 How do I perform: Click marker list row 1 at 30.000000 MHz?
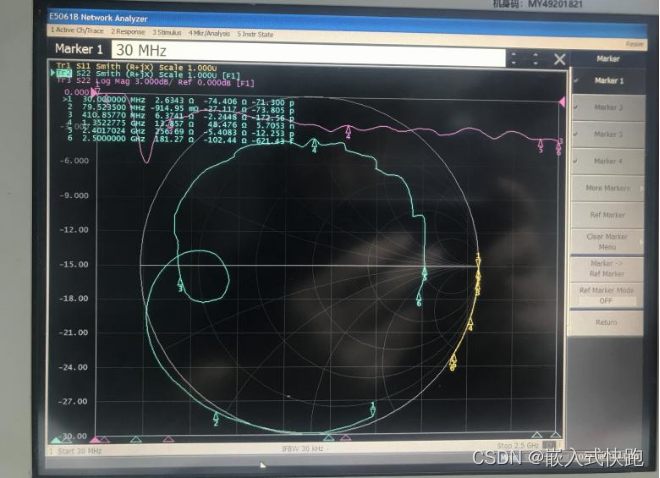pos(178,101)
